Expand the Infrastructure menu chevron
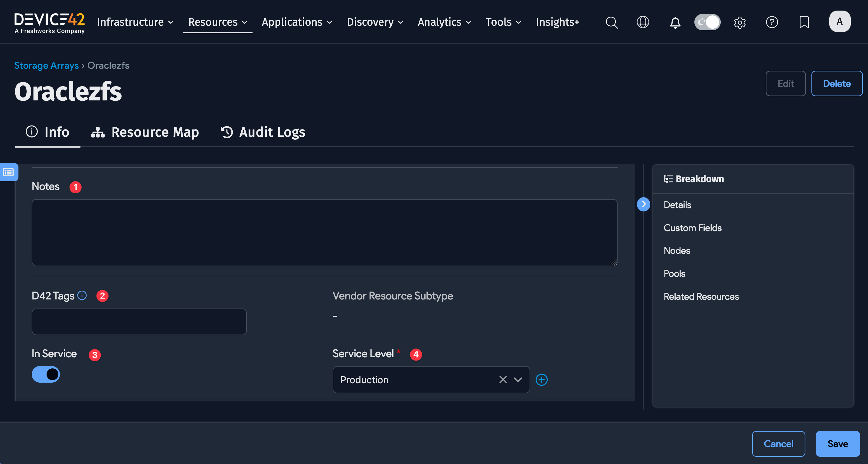 (x=171, y=23)
